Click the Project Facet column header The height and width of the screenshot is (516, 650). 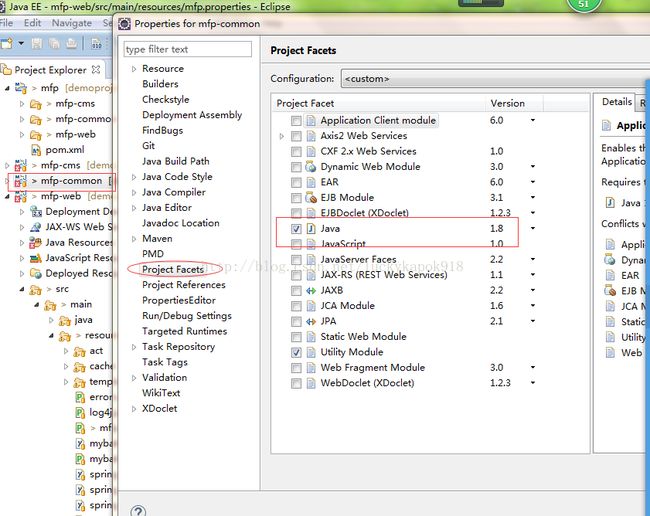[x=378, y=103]
